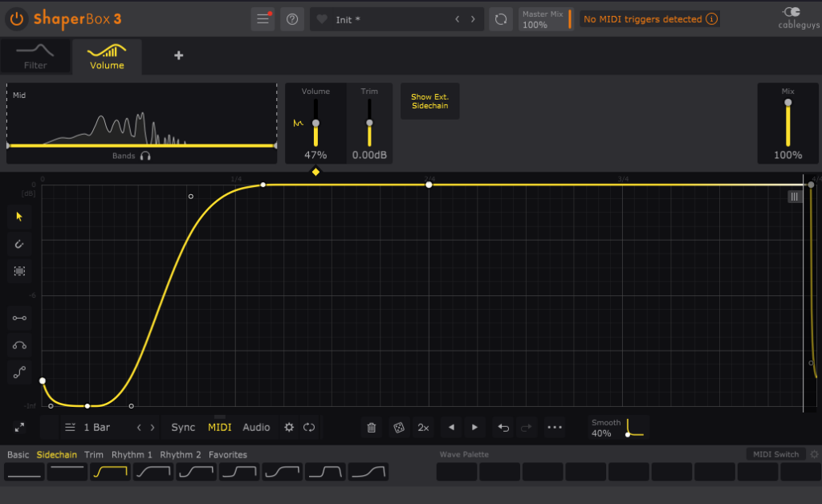822x504 pixels.
Task: Switch trigger mode to Sync
Action: pos(183,428)
